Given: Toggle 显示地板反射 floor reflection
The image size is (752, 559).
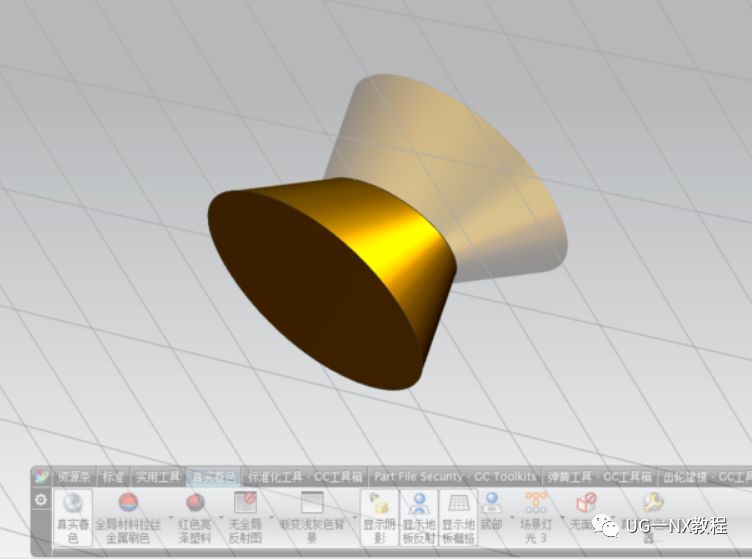Looking at the screenshot, I should tap(419, 517).
